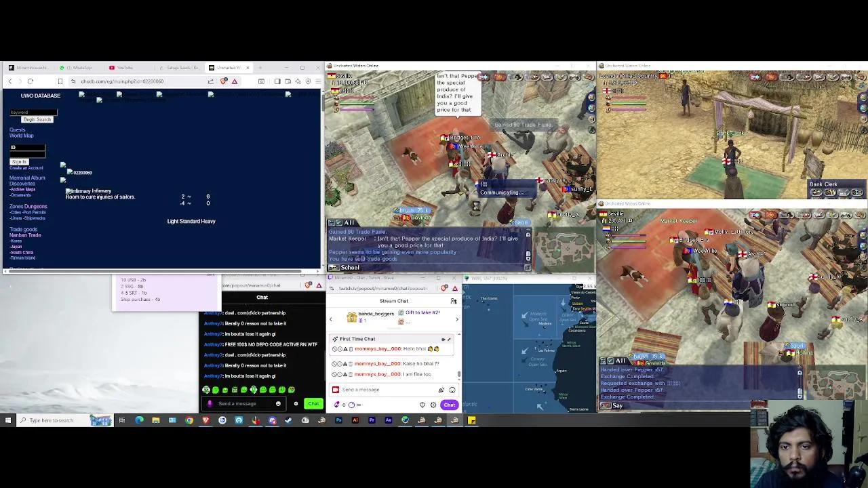868x488 pixels.
Task: Open browser sidebar panel icon
Action: click(x=277, y=81)
